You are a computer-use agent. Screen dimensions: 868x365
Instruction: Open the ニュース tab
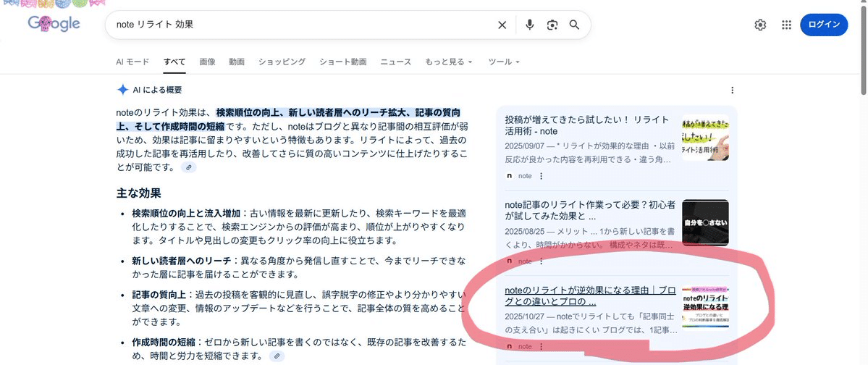click(396, 62)
